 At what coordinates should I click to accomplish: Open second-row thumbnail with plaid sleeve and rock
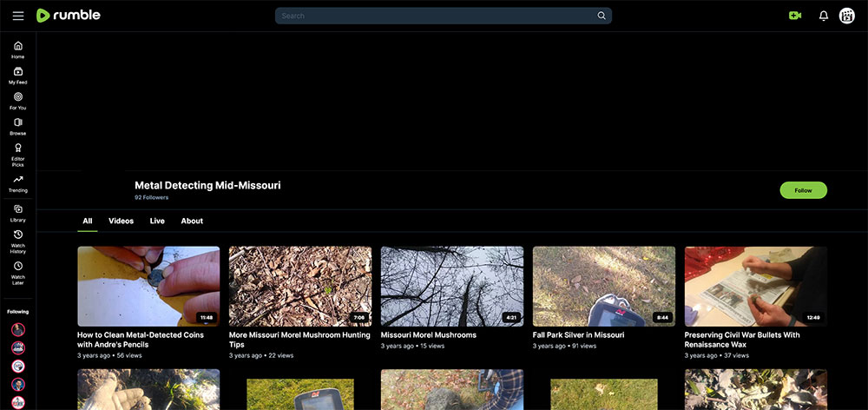(451, 389)
